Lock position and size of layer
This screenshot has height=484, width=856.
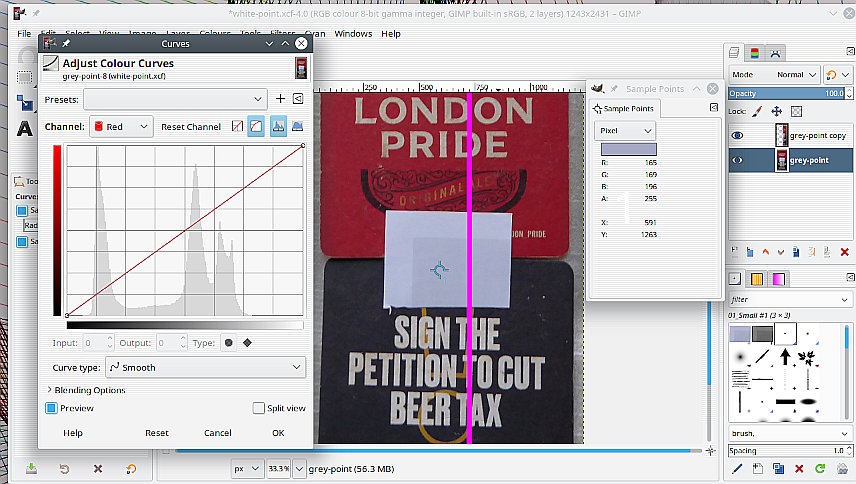[776, 111]
